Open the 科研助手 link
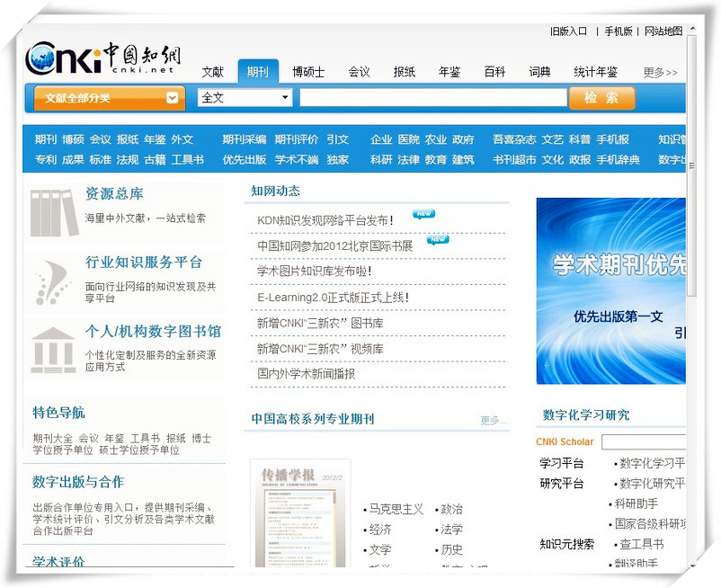 point(636,503)
